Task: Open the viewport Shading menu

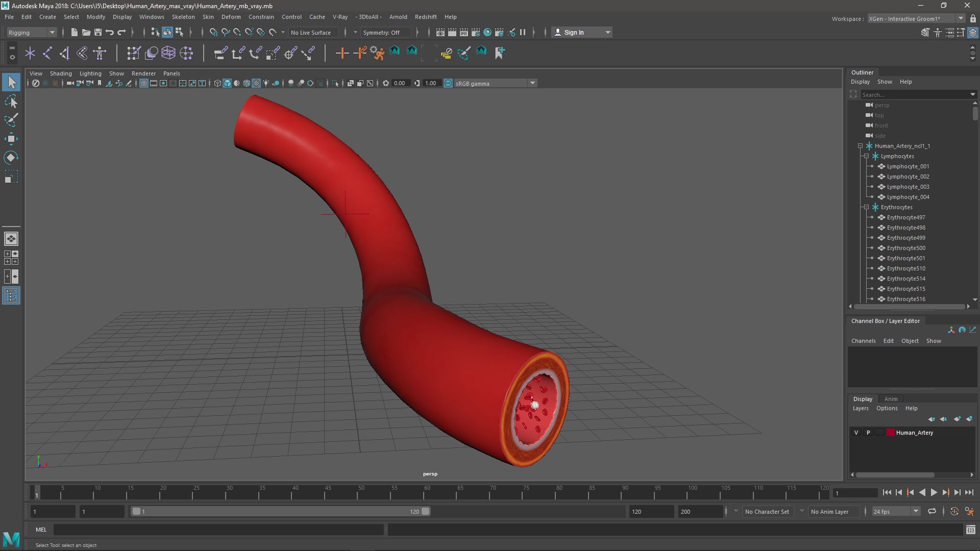Action: click(61, 73)
